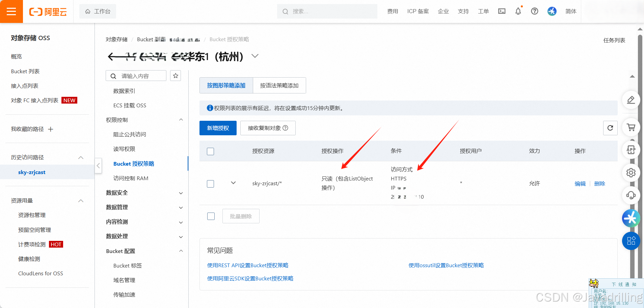Open the notifications bell
Viewport: 644px width, 308px height.
[x=518, y=11]
